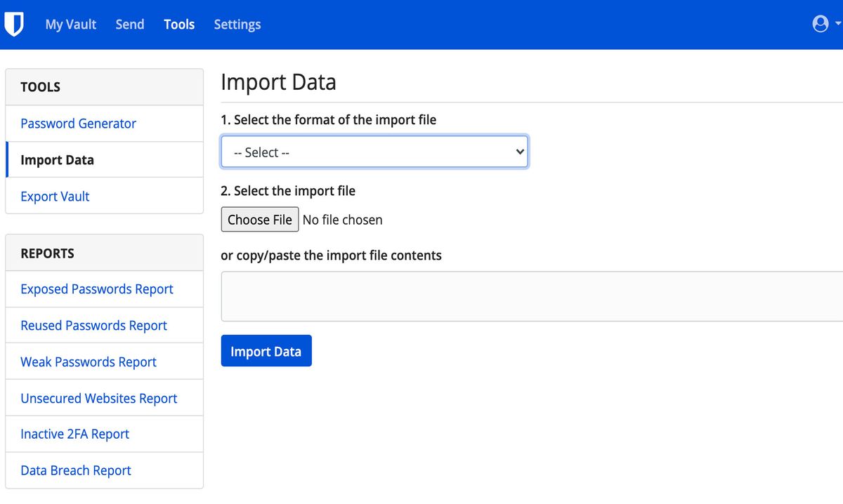Open the Exposed Passwords Report
The width and height of the screenshot is (843, 504).
pos(97,289)
